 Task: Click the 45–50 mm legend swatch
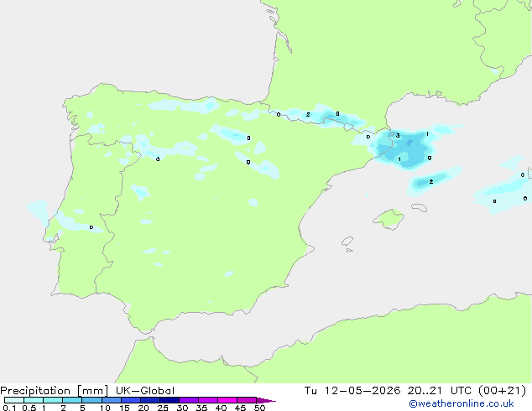point(247,400)
